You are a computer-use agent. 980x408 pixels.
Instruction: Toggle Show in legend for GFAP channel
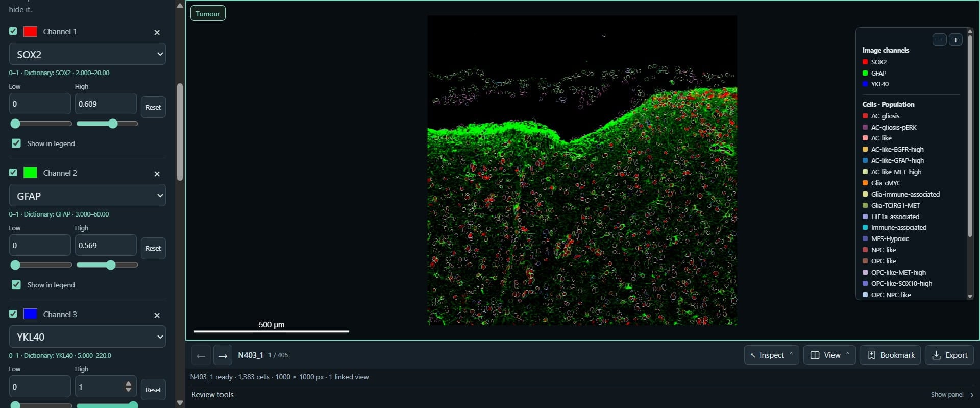coord(16,285)
